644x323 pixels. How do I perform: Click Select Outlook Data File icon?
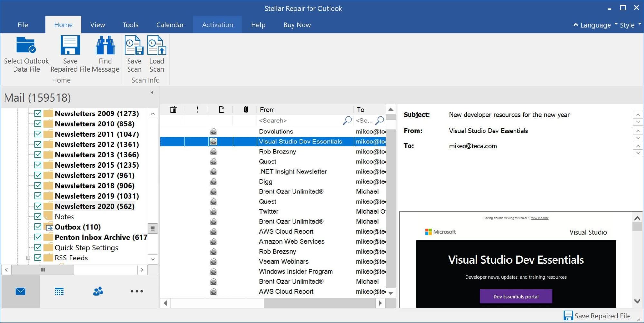click(26, 45)
